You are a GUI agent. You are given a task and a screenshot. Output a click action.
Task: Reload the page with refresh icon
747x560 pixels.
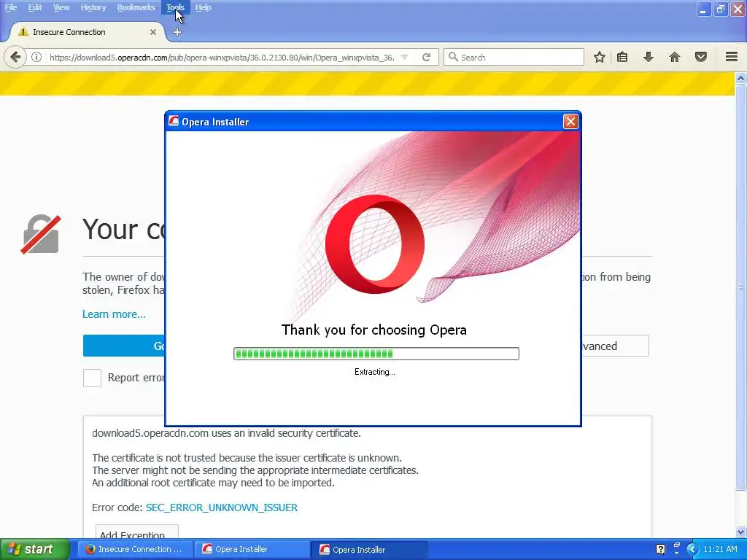[426, 57]
